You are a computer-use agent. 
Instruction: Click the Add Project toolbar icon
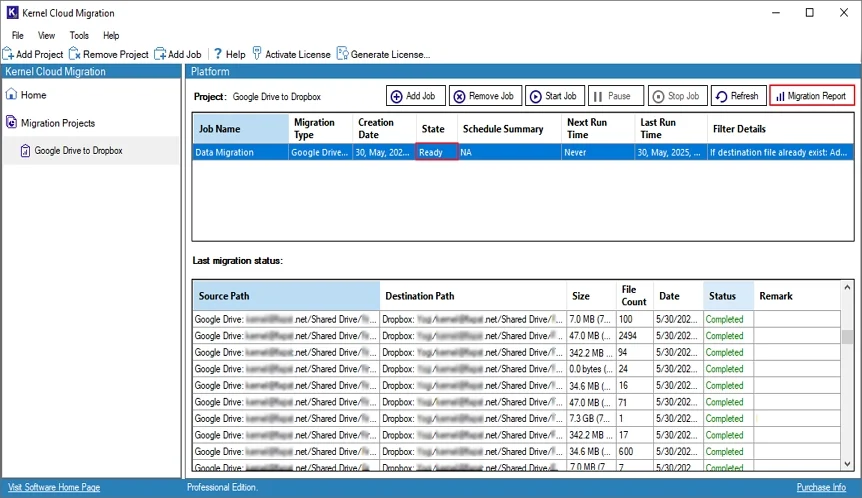pyautogui.click(x=8, y=54)
